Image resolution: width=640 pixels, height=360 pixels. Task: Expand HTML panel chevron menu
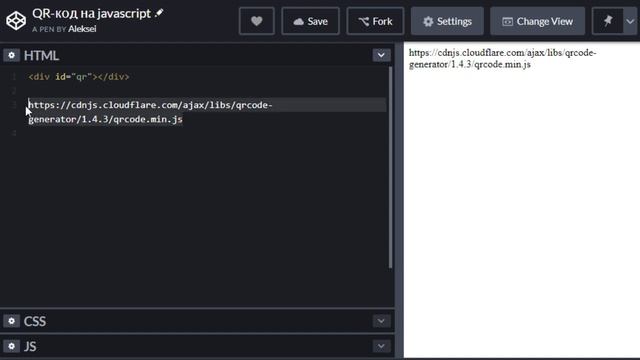click(x=381, y=55)
